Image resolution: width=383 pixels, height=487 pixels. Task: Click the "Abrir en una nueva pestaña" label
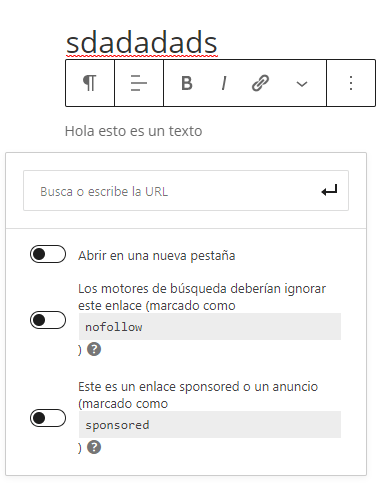click(x=157, y=256)
